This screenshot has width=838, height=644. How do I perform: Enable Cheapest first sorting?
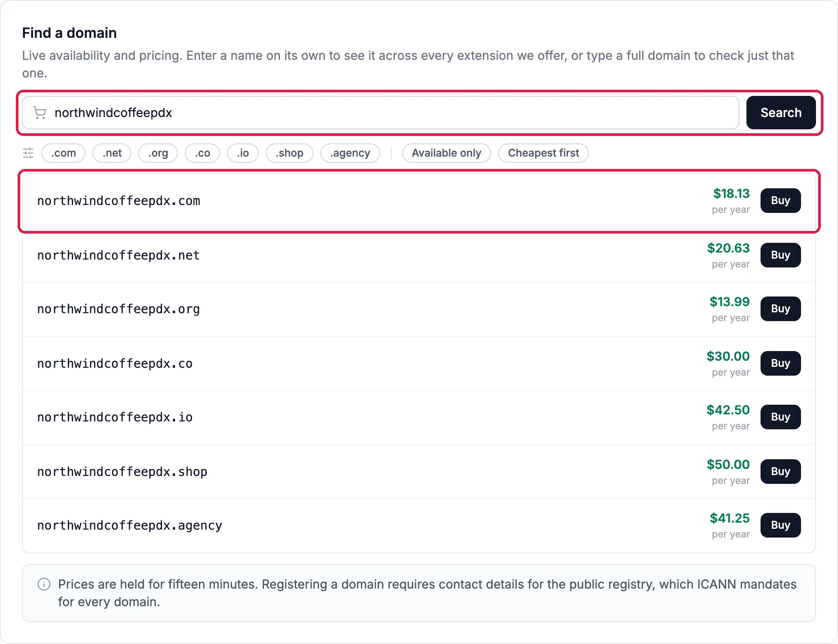pos(544,153)
